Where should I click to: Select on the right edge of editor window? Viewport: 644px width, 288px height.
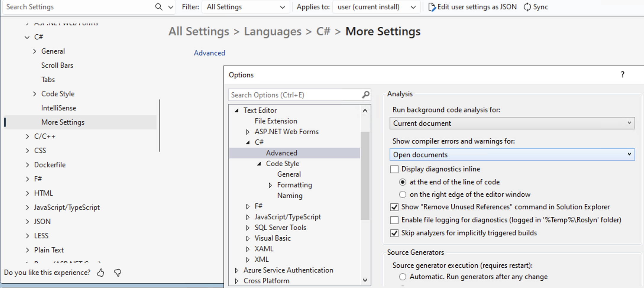pos(403,194)
